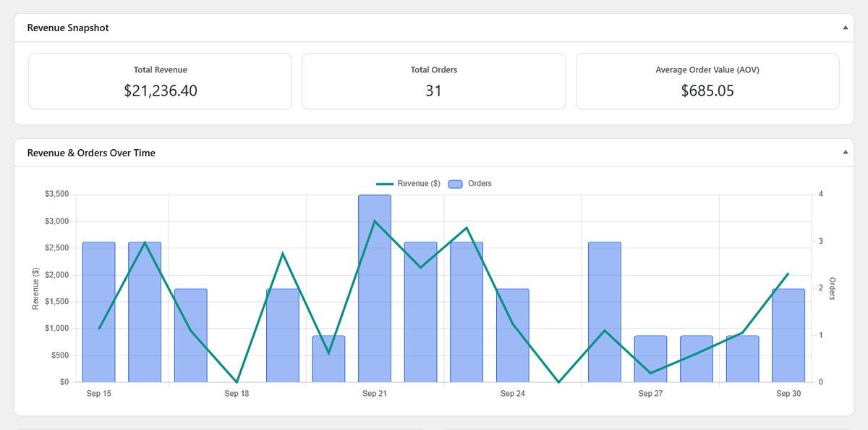
Task: Select the Average Order Value card
Action: (x=707, y=81)
